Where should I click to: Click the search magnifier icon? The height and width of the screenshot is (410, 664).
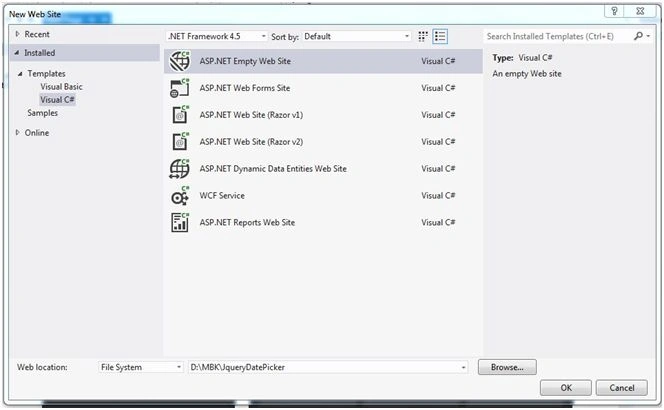pos(638,36)
